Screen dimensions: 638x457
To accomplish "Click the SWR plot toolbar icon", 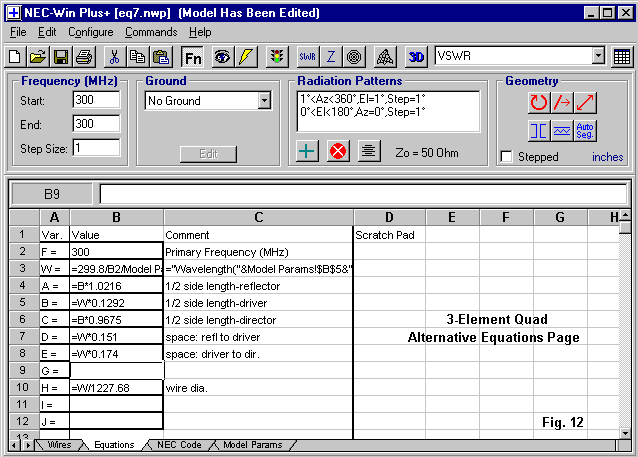I will (x=307, y=57).
